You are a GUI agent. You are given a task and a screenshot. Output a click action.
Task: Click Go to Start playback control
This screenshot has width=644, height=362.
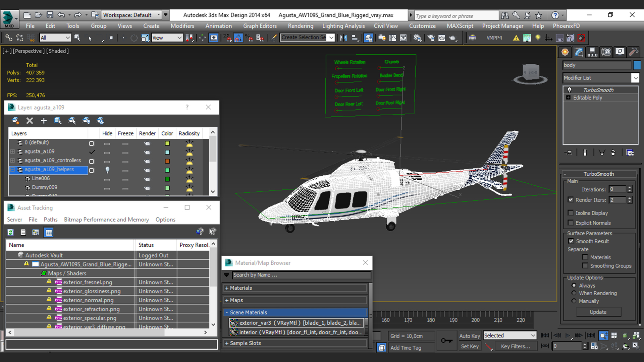click(x=545, y=335)
